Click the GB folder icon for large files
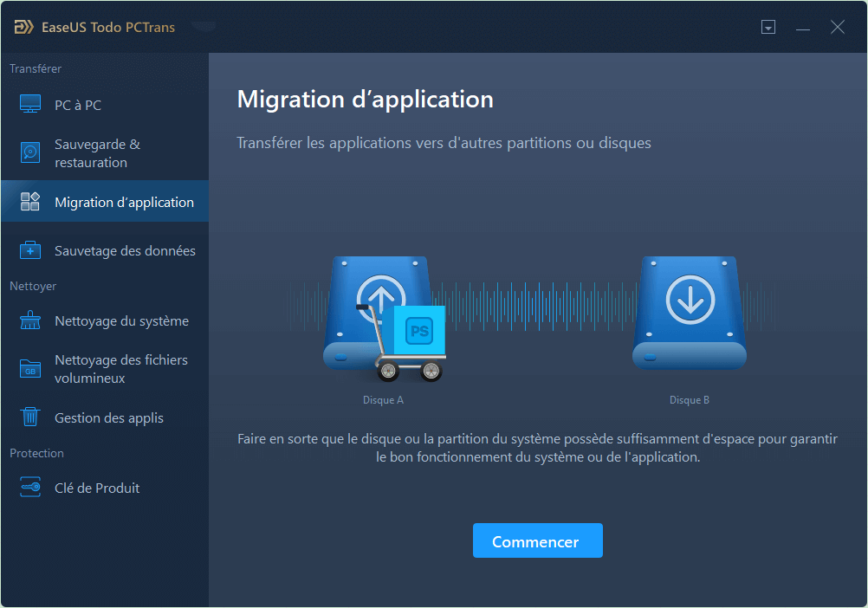The width and height of the screenshot is (868, 608). [x=30, y=369]
